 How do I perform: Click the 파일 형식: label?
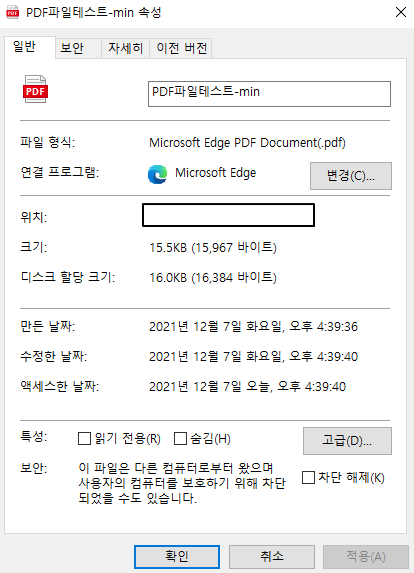click(x=48, y=142)
